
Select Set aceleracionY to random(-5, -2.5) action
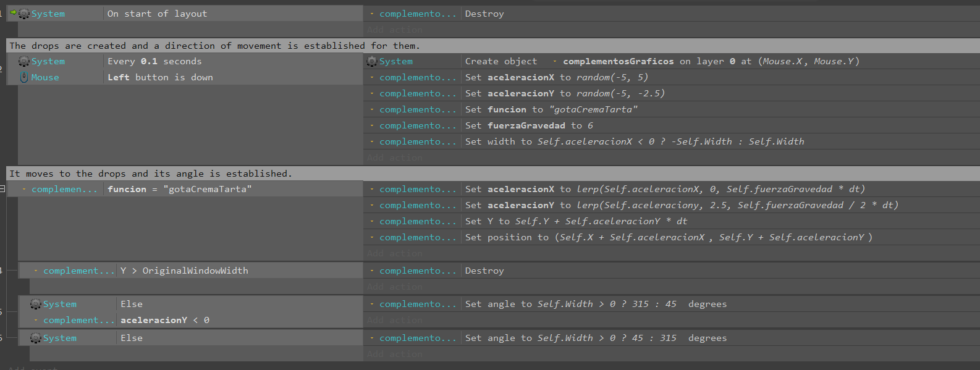click(672, 93)
